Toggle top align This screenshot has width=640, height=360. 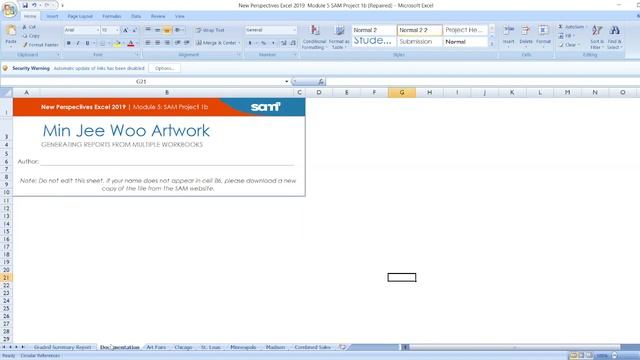(148, 30)
